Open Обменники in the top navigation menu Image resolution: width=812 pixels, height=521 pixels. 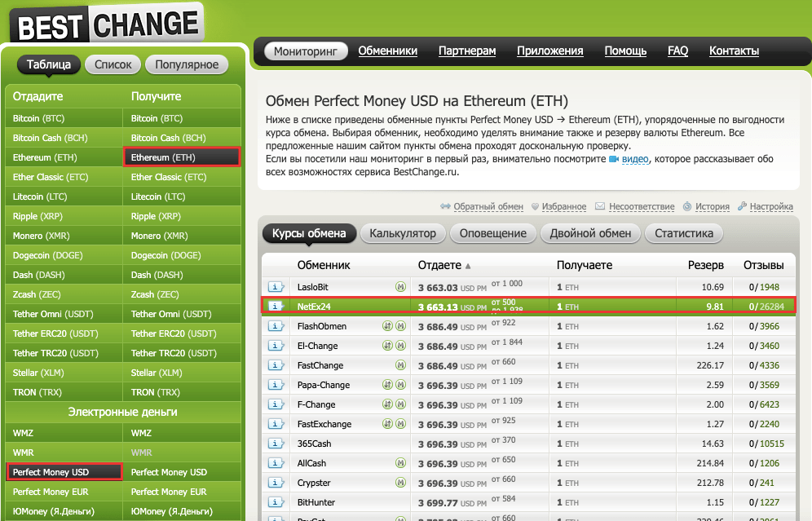tap(387, 51)
